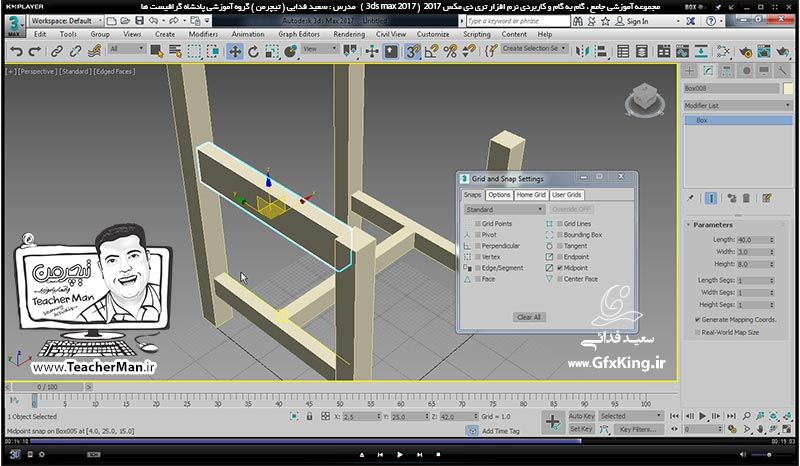Click the Box008 object color swatch
The image size is (800, 466).
(788, 88)
